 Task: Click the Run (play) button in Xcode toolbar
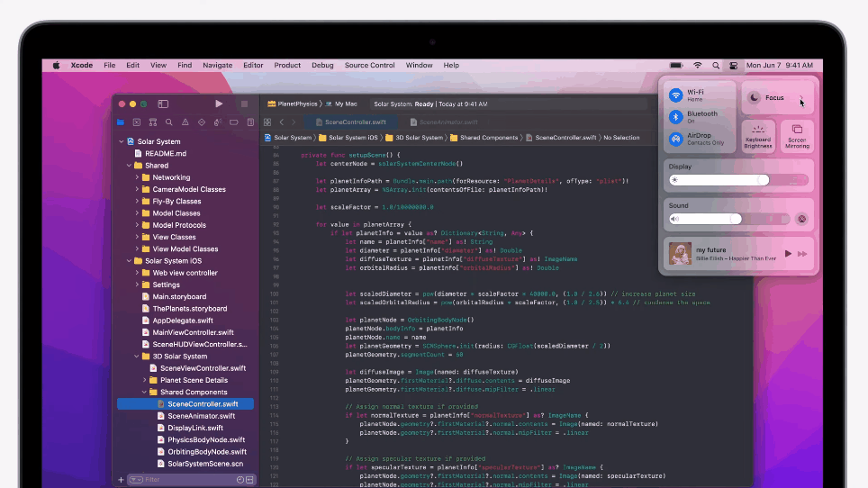point(219,104)
